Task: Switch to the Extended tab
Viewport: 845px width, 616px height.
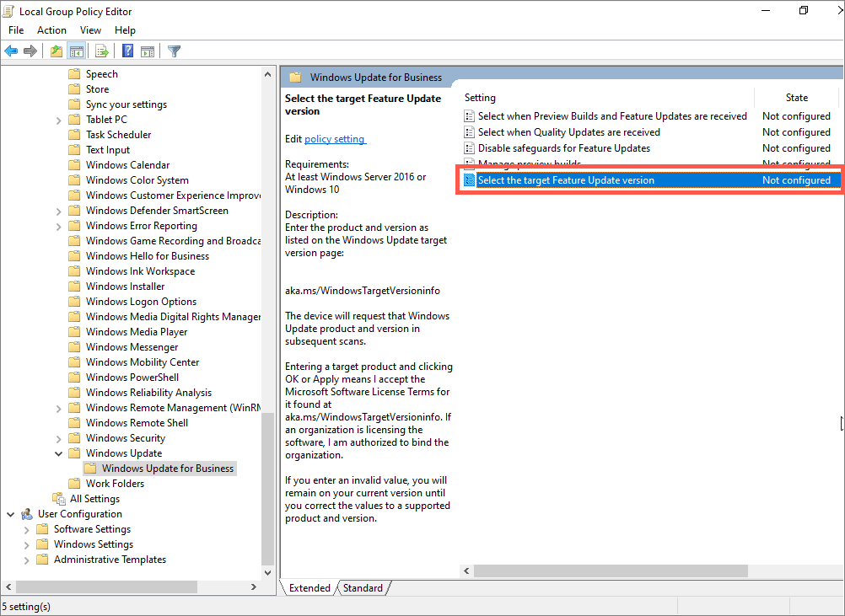Action: pos(309,588)
